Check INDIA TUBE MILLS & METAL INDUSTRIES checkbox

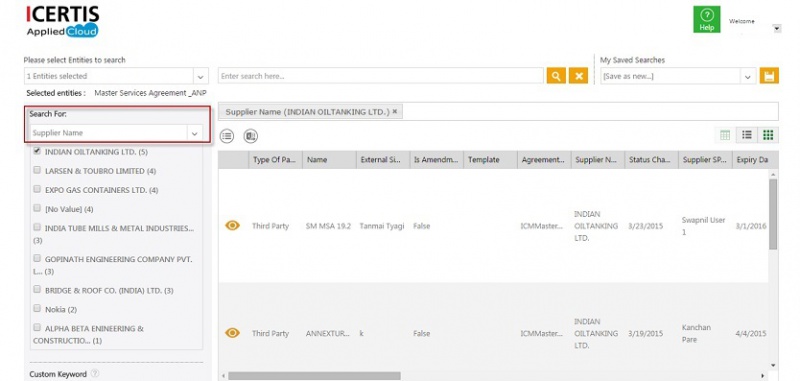click(37, 227)
